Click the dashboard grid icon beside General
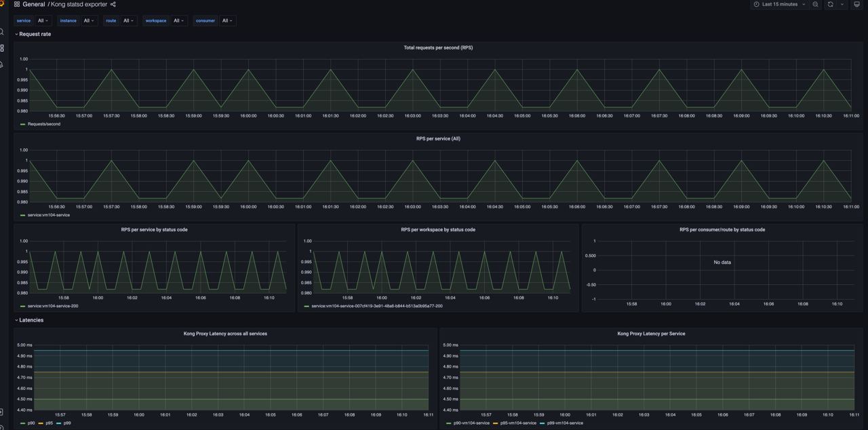Screen dimensions: 868x430 pyautogui.click(x=17, y=5)
